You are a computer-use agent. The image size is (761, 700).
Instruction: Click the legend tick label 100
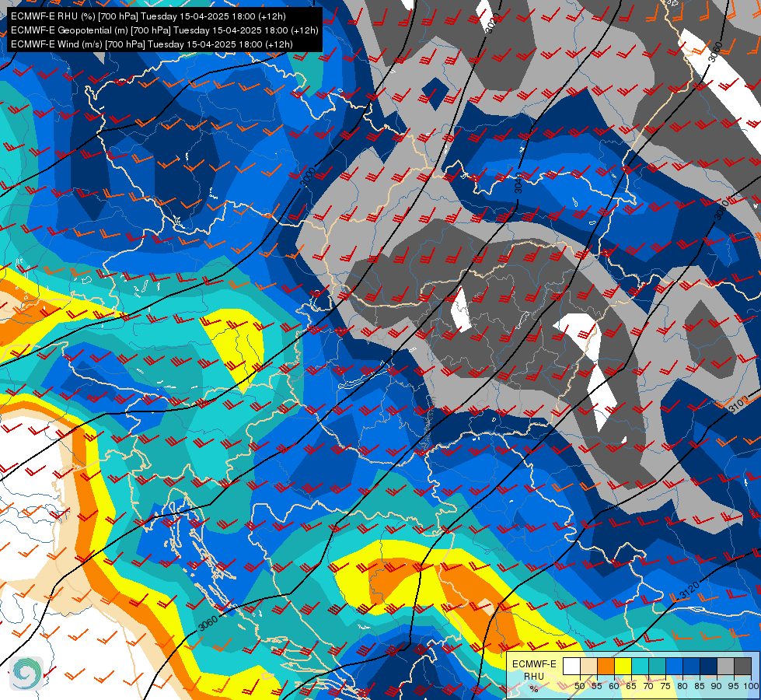coord(751,686)
